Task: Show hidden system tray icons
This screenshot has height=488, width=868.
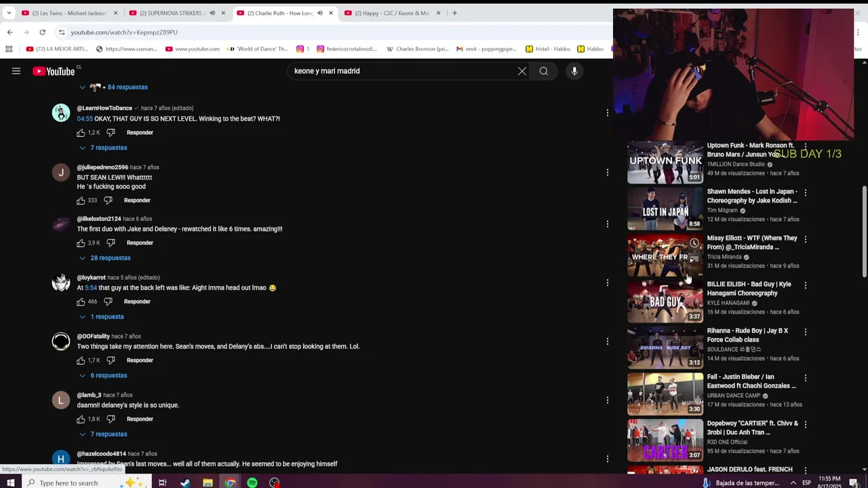Action: click(793, 483)
